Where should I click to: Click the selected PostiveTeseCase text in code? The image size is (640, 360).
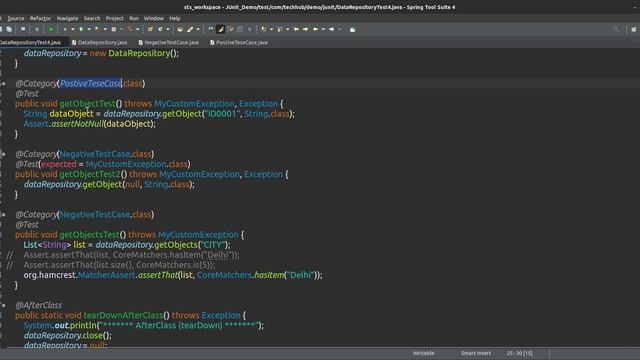(x=90, y=83)
